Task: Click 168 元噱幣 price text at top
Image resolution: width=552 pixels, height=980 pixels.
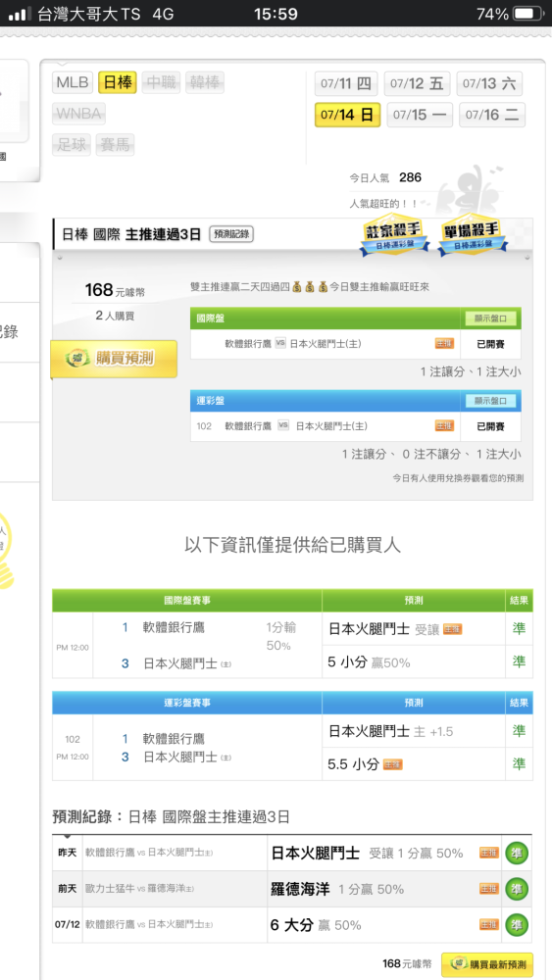Action: point(115,291)
